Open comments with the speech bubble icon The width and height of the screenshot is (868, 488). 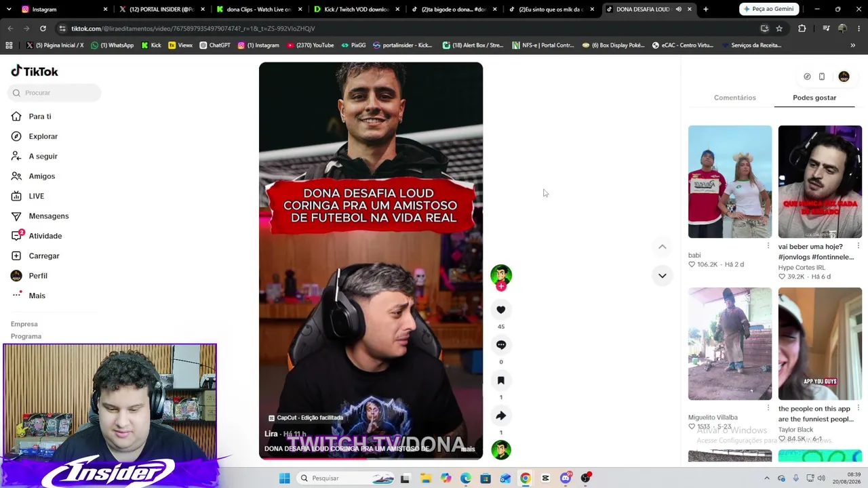click(x=501, y=345)
